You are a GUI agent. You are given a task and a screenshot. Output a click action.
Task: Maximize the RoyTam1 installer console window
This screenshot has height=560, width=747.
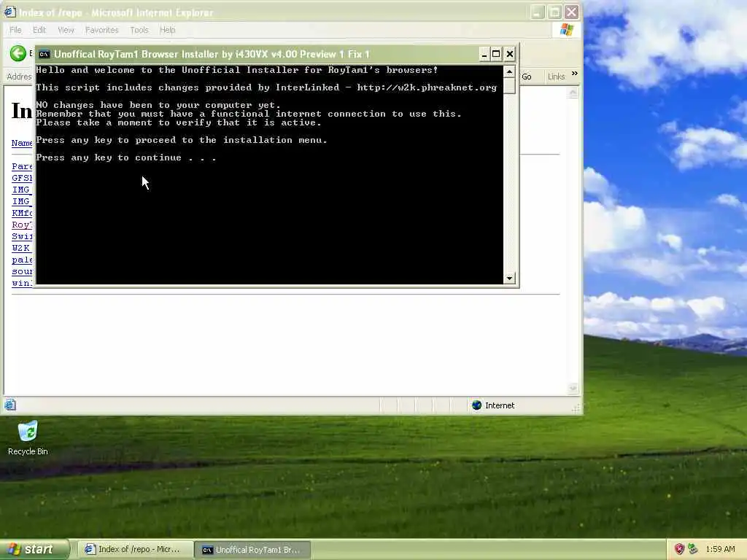click(496, 54)
